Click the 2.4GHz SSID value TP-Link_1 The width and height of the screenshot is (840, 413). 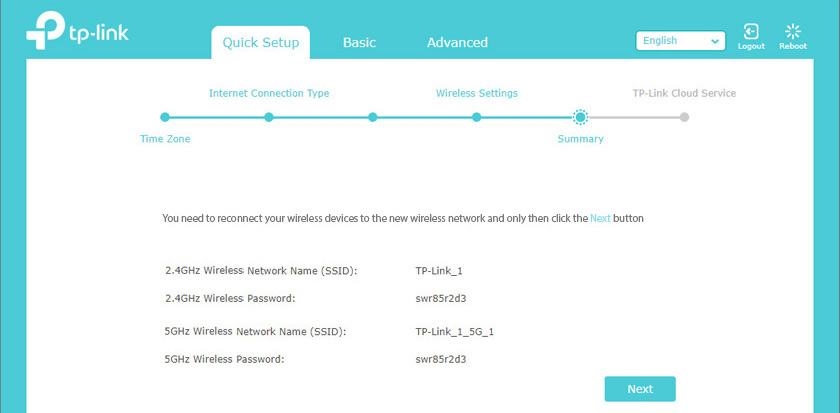(439, 271)
